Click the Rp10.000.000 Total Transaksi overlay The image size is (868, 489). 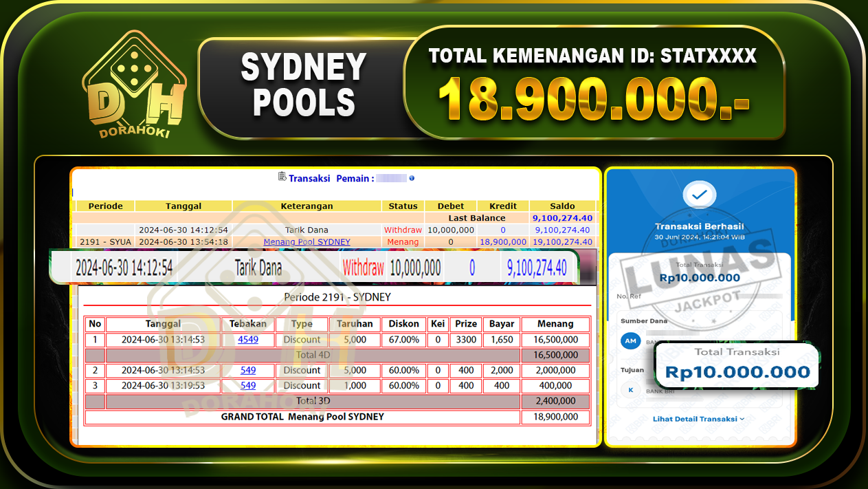click(x=737, y=369)
